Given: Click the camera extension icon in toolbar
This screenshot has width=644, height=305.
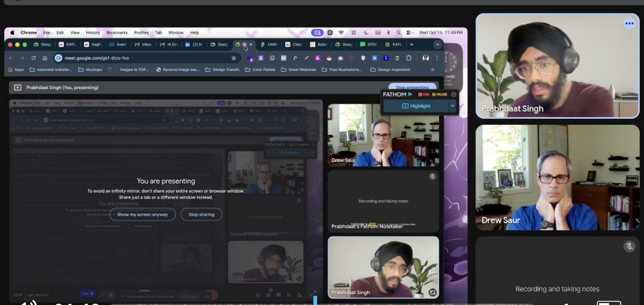Looking at the screenshot, I should [340, 58].
